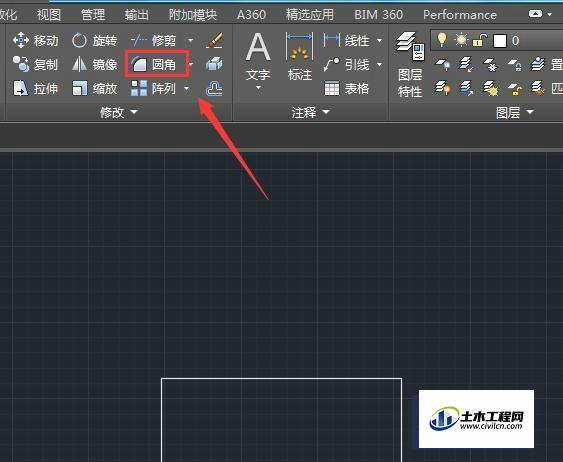
Task: Click the Dimension (标注) tool
Action: (x=300, y=56)
